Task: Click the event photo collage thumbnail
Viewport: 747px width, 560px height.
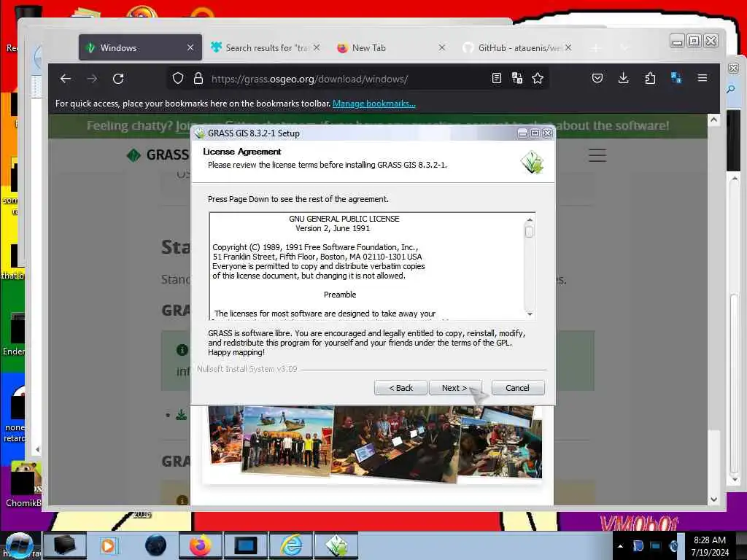Action: 376,443
